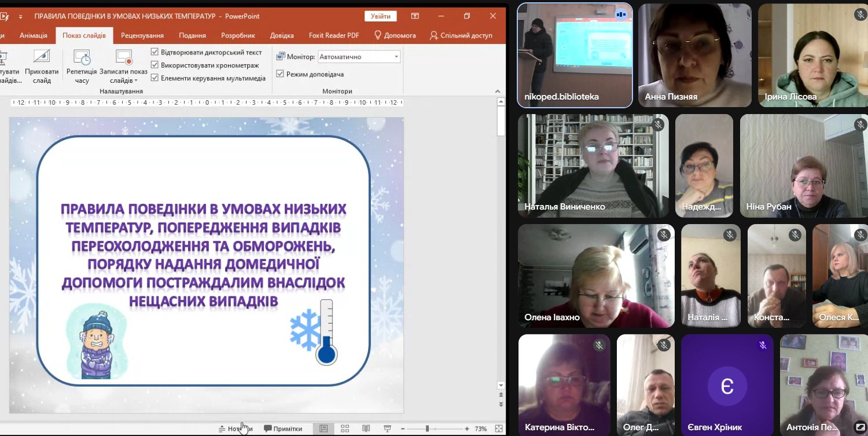Select the Normal view icon
This screenshot has width=868, height=436.
click(x=323, y=428)
